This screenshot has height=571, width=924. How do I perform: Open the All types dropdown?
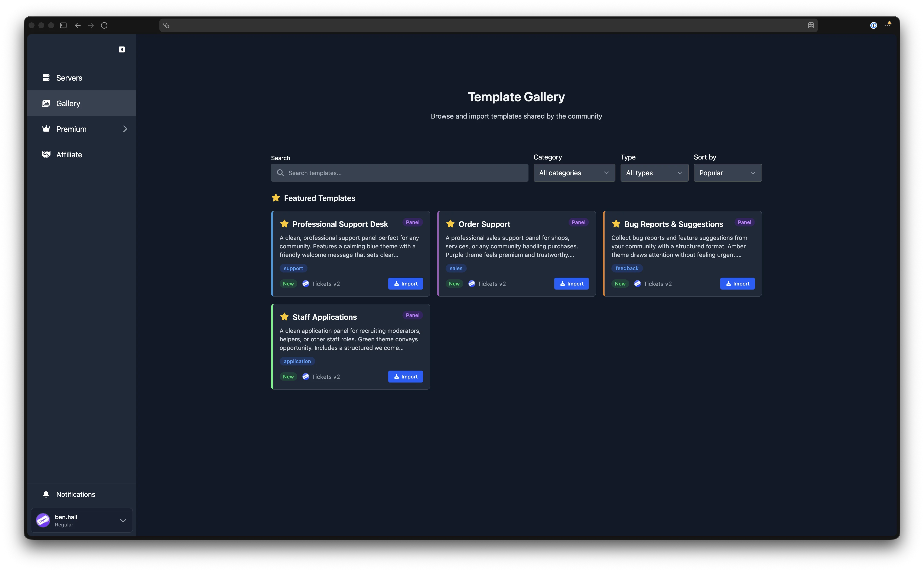654,172
